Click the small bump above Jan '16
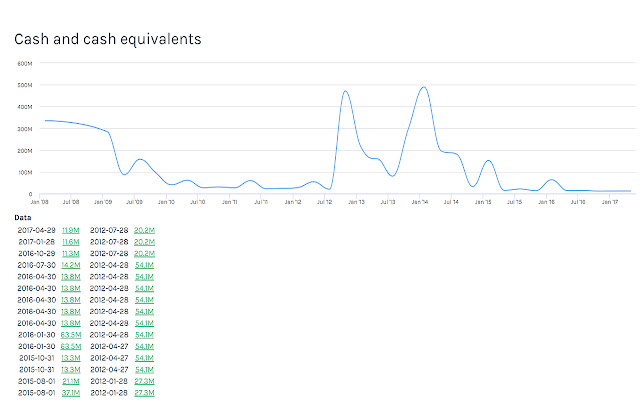The image size is (640, 400). tap(551, 180)
